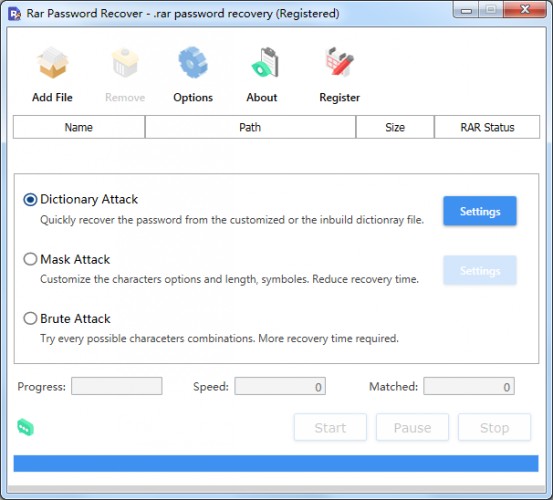The image size is (553, 500).
Task: Click the Add File box icon
Action: 53,63
